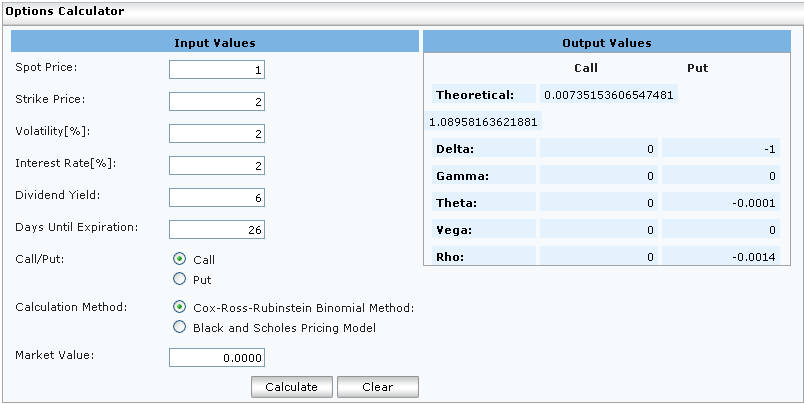Switch to Black and Scholes Pricing Model
This screenshot has width=804, height=404.
(180, 327)
